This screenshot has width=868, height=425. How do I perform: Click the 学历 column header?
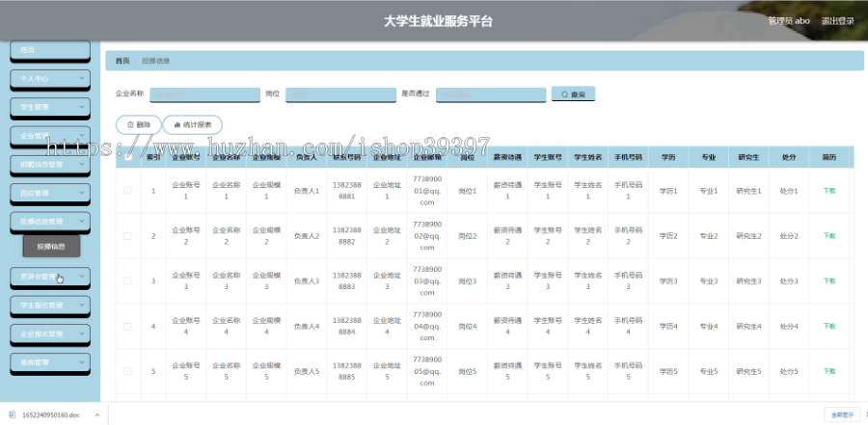coord(668,158)
